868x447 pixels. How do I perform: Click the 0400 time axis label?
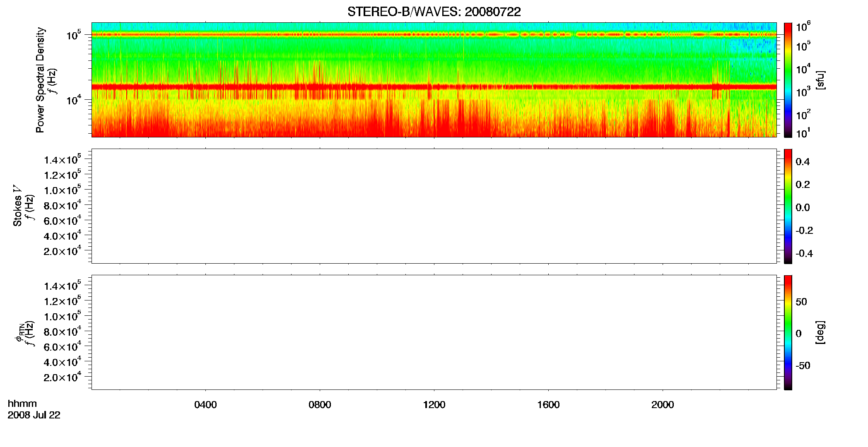tap(205, 405)
